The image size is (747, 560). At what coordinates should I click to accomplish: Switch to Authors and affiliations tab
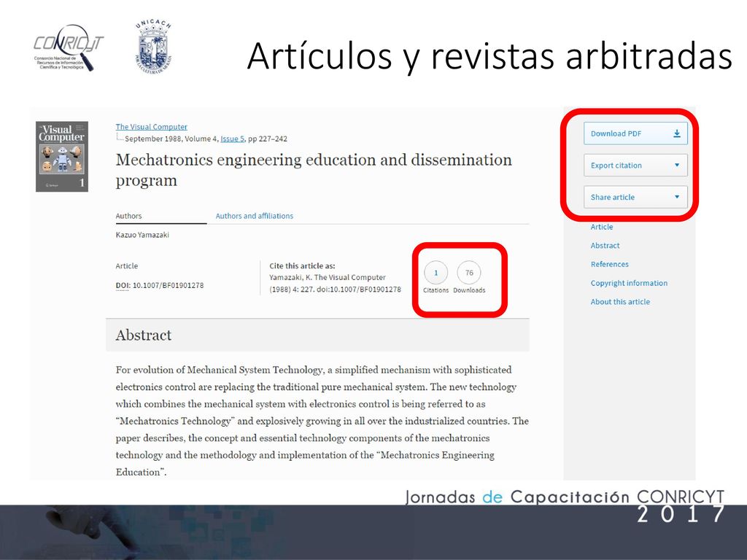click(x=255, y=216)
